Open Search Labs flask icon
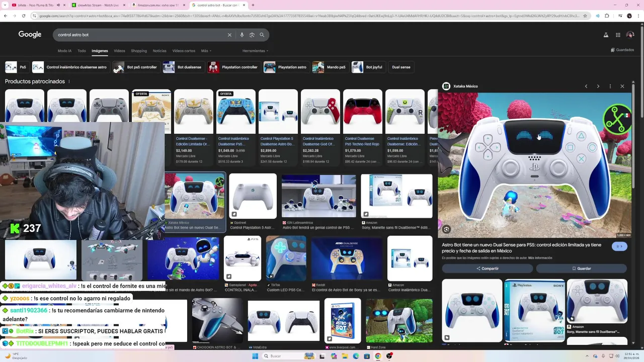Image resolution: width=644 pixels, height=362 pixels. (x=606, y=35)
